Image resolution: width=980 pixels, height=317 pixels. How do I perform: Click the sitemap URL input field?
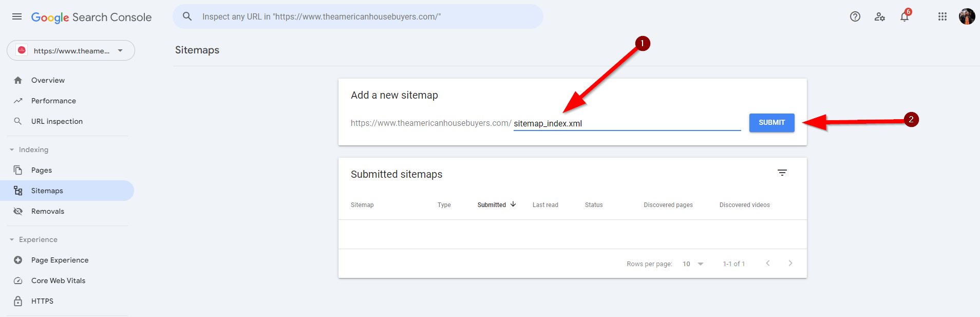(627, 123)
